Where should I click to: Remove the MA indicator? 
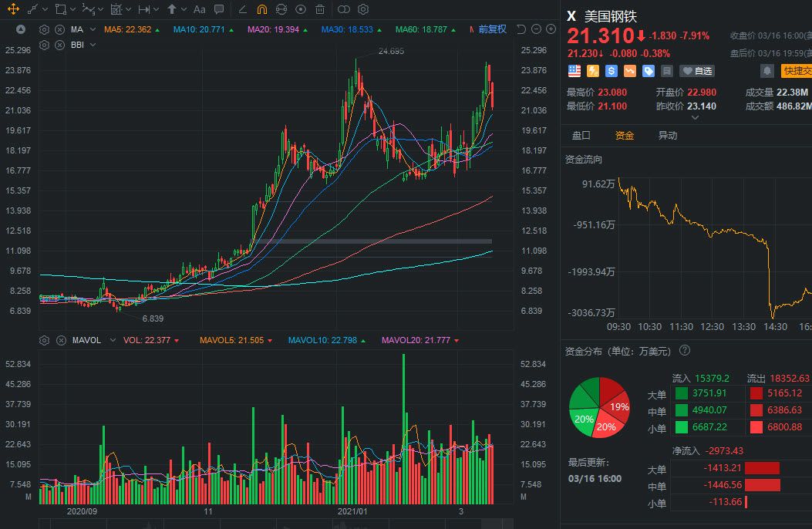(x=60, y=29)
